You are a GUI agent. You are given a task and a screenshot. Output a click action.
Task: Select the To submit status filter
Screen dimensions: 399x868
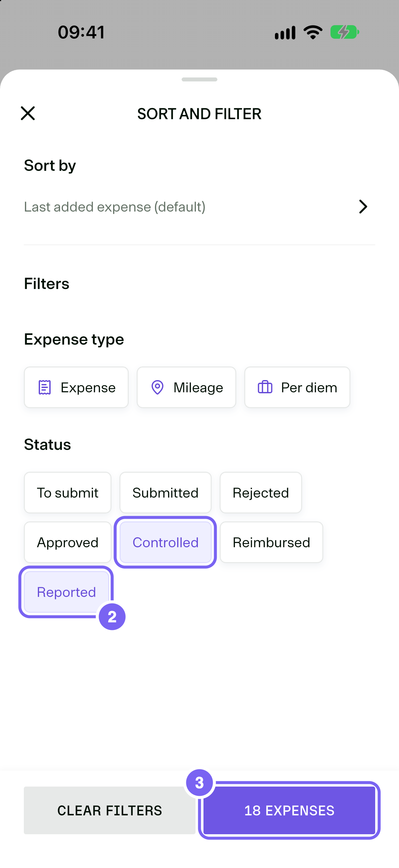(x=68, y=493)
